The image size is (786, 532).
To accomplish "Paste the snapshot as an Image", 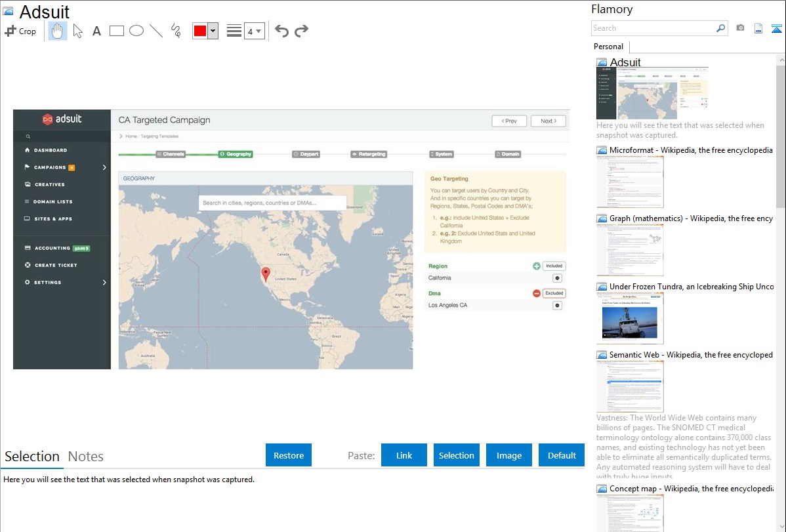I will 508,455.
